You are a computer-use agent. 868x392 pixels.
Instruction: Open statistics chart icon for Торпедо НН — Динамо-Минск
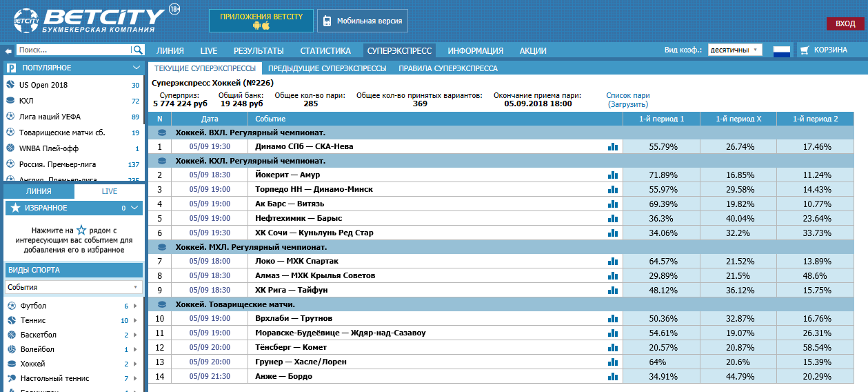612,190
